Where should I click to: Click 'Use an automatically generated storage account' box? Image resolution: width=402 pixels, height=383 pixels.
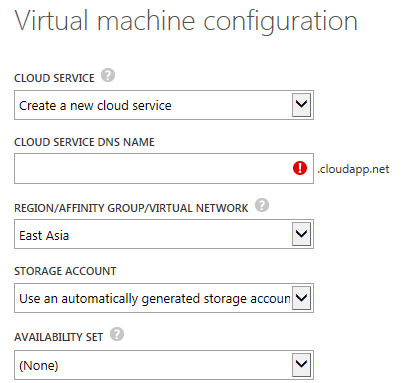pos(164,298)
